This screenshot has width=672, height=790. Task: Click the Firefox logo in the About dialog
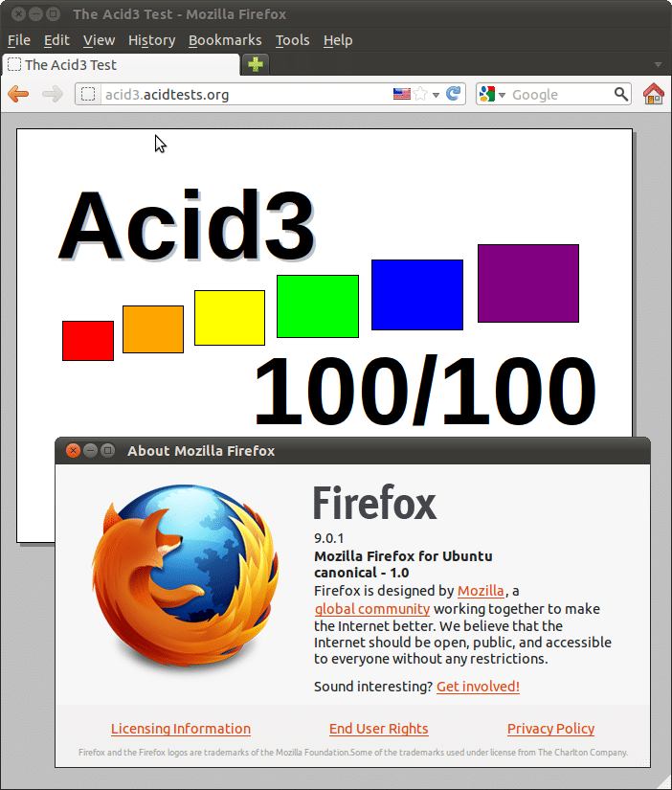pyautogui.click(x=186, y=574)
